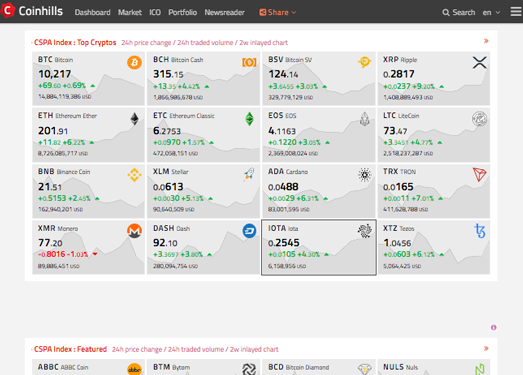Click the TRON red triangle icon
The image size is (523, 375).
point(480,174)
